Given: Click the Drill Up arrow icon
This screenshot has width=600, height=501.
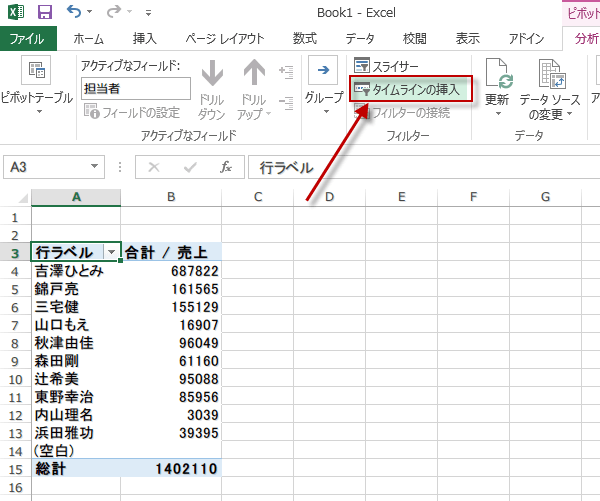Looking at the screenshot, I should tap(254, 73).
